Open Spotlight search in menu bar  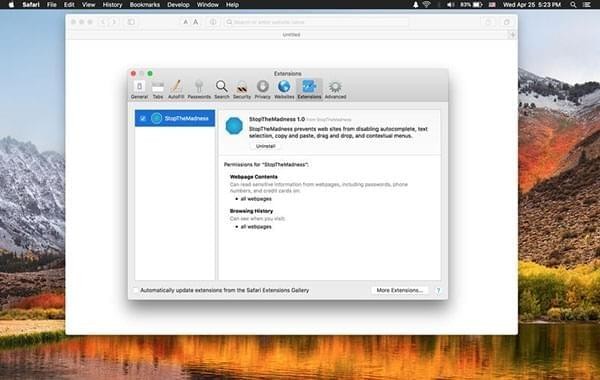point(573,5)
